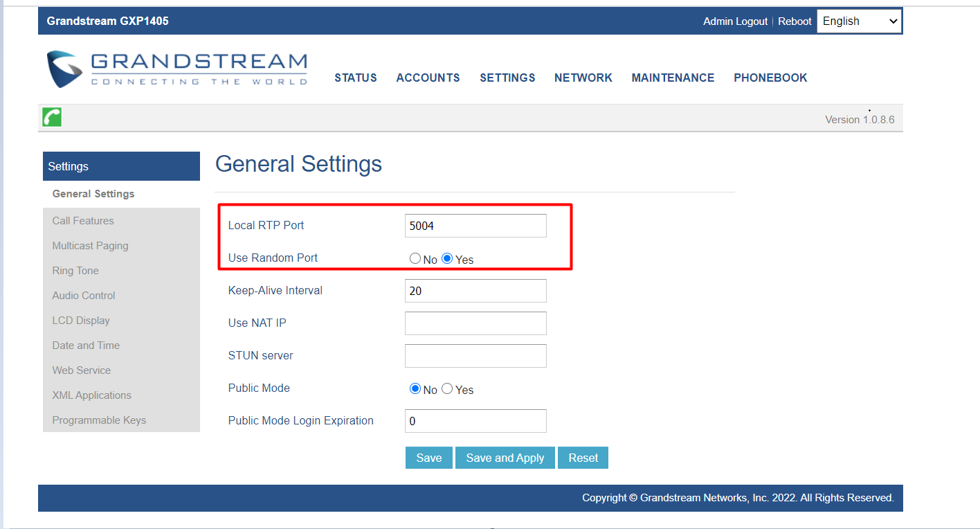Click the Keep-Alive Interval label
This screenshot has height=529, width=980.
[x=275, y=290]
